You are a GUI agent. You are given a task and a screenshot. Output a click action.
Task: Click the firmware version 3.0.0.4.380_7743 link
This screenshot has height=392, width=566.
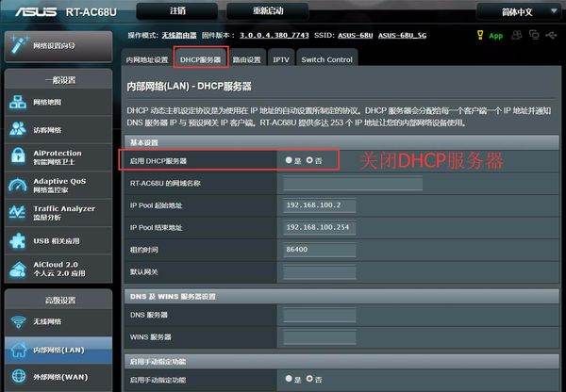click(x=275, y=35)
